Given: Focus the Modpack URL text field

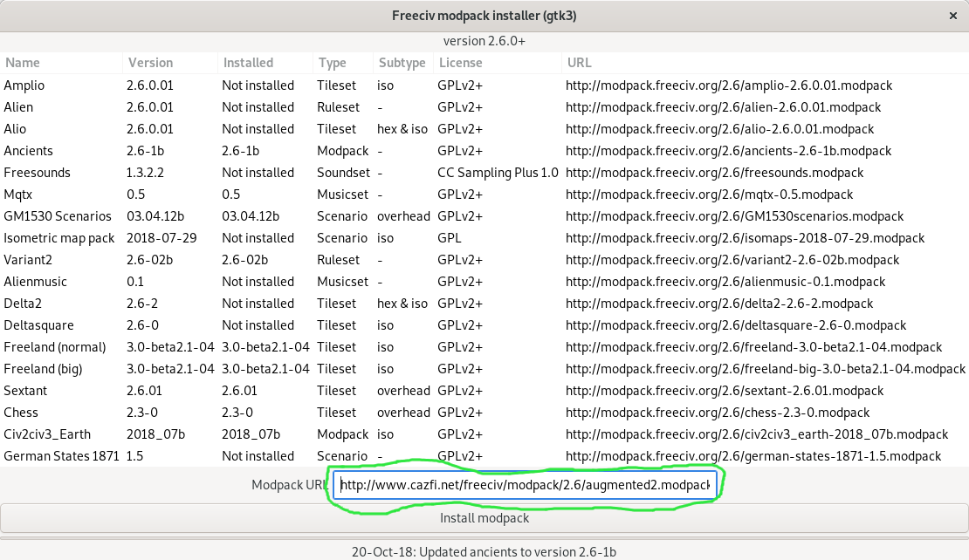Looking at the screenshot, I should [x=524, y=485].
